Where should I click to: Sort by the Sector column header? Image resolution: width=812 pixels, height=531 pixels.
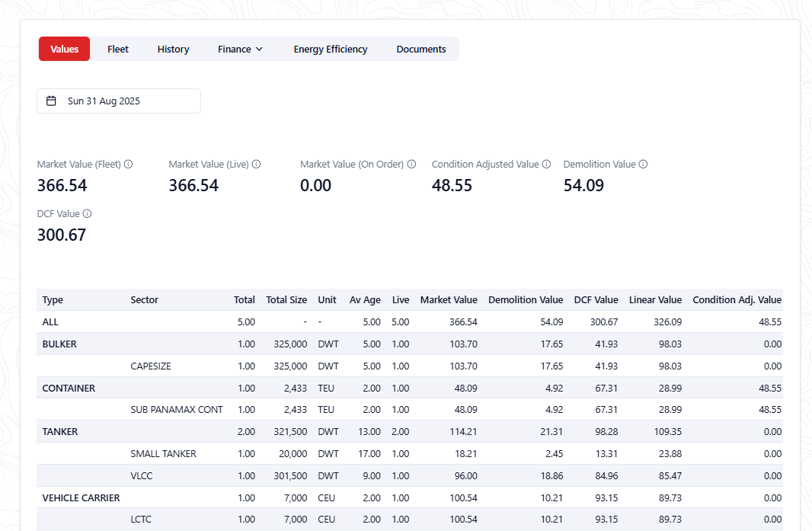(145, 300)
